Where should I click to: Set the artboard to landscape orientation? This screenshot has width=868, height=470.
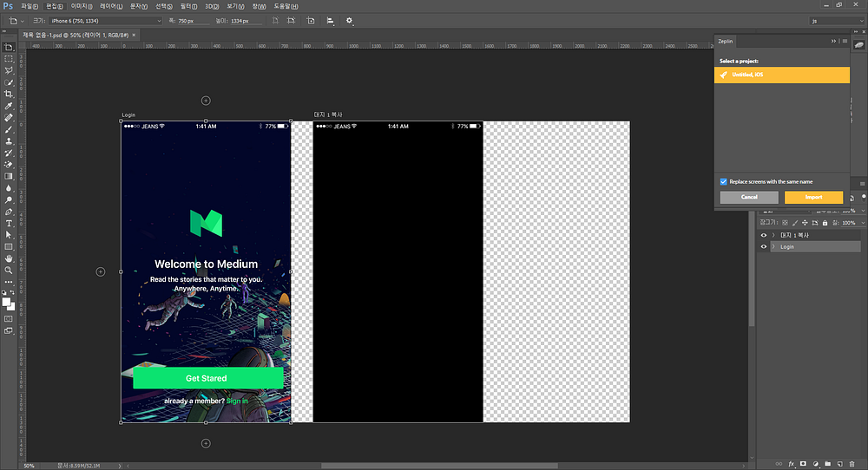pyautogui.click(x=291, y=21)
